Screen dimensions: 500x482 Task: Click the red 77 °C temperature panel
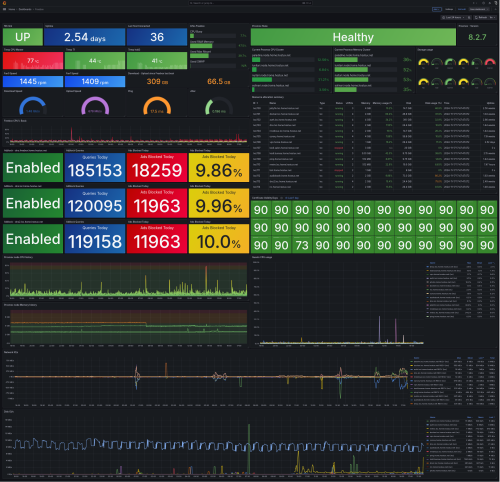[33, 61]
